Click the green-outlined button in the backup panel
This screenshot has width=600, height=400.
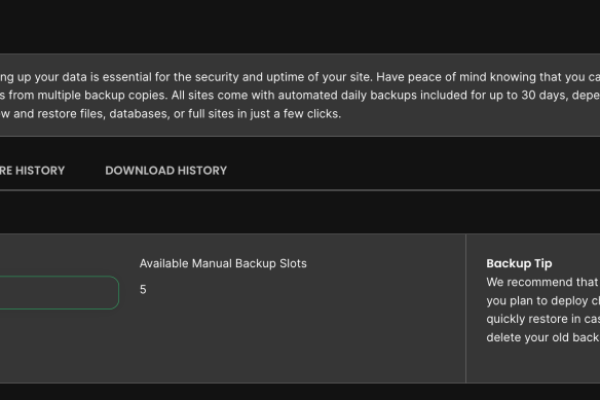(58, 292)
